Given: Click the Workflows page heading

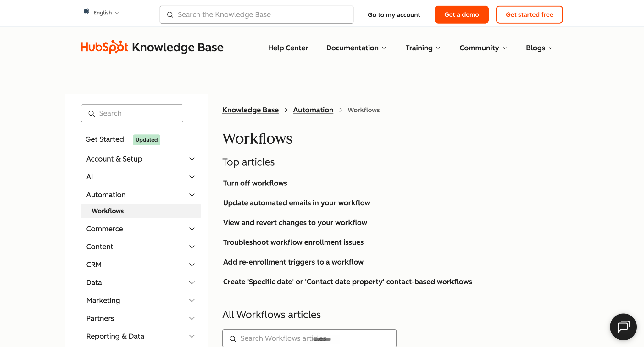Looking at the screenshot, I should click(257, 139).
